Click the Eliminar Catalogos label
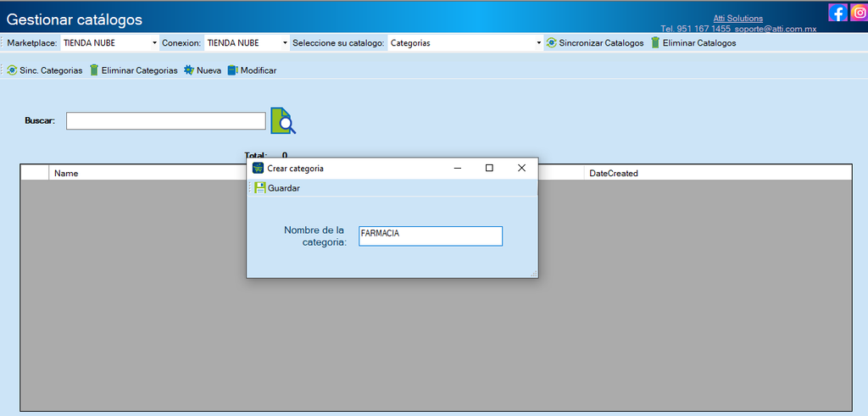 tap(699, 42)
